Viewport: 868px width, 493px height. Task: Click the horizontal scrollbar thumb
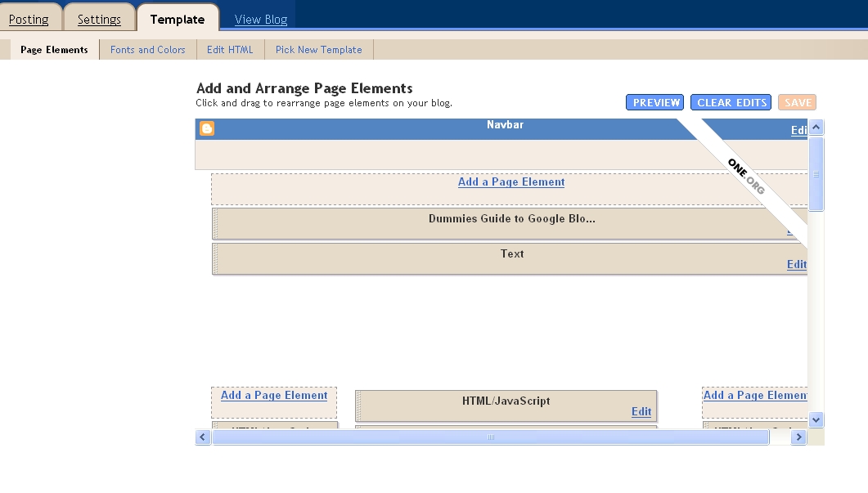tap(491, 437)
